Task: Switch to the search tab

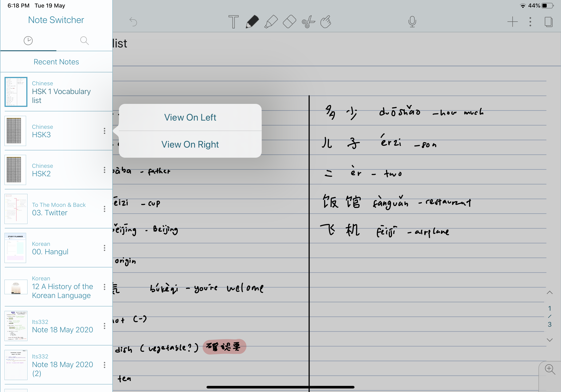Action: click(84, 41)
